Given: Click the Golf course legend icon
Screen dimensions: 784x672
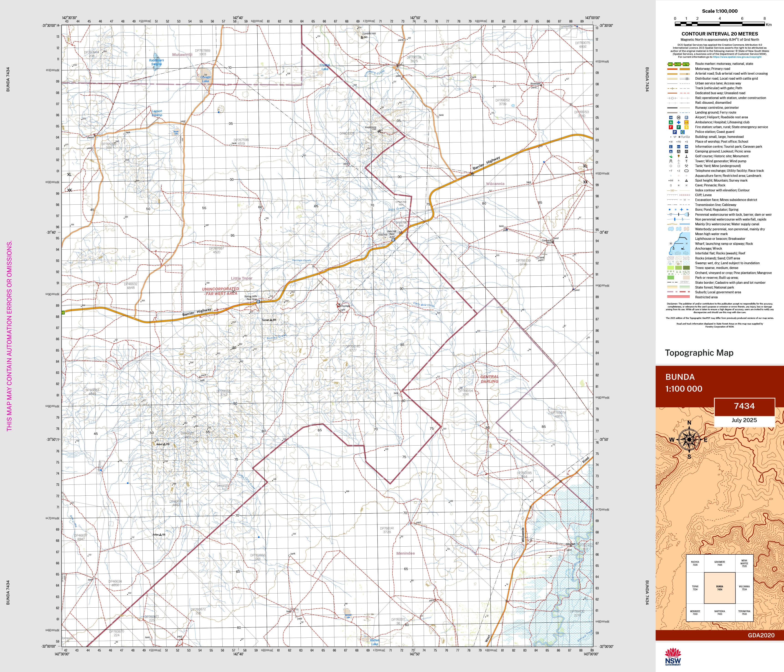Looking at the screenshot, I should pyautogui.click(x=671, y=156).
